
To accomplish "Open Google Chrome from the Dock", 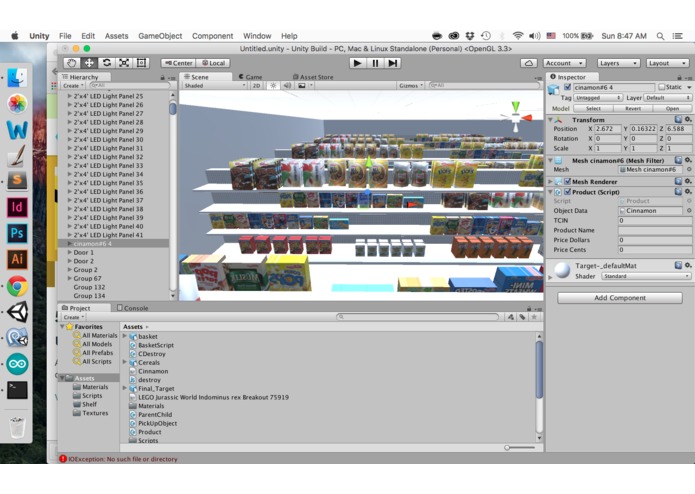I will [17, 286].
